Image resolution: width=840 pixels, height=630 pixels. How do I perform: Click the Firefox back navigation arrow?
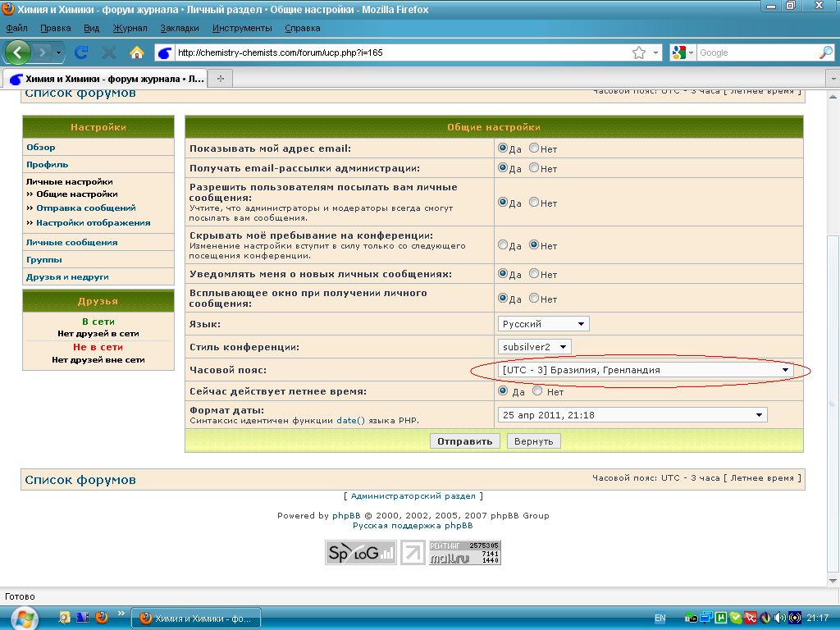(18, 52)
